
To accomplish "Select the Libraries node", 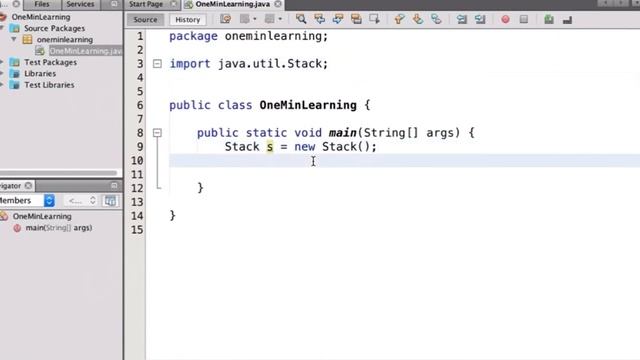I will pyautogui.click(x=40, y=74).
